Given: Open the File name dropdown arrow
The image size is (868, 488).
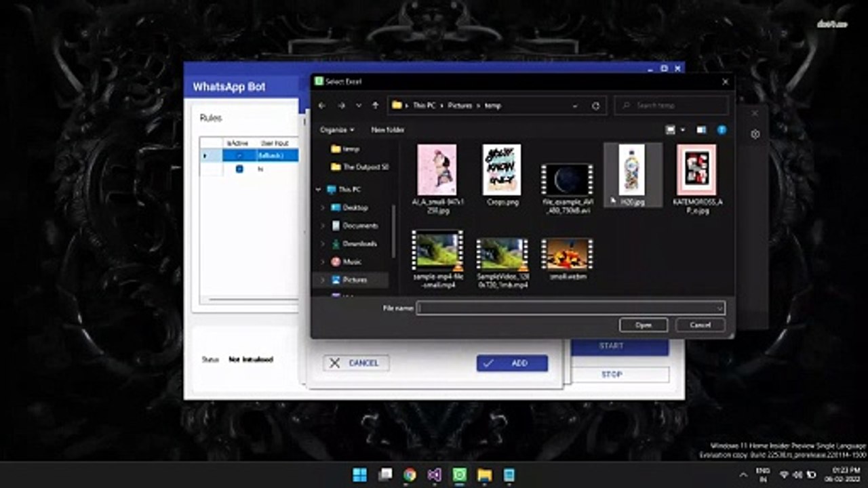Looking at the screenshot, I should point(719,308).
